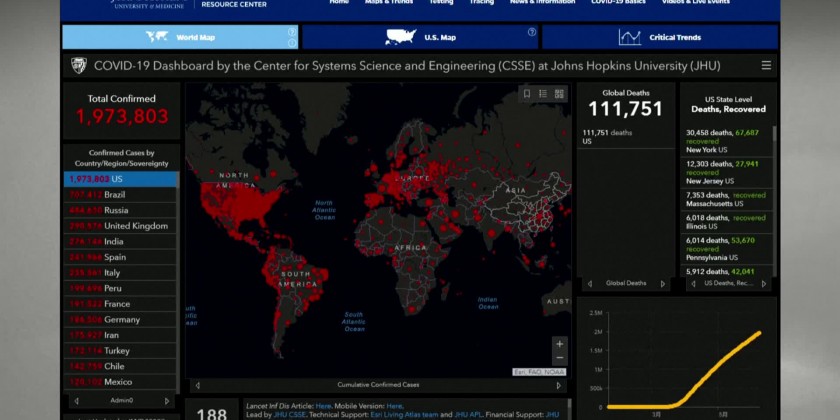Click the JHU shield logo in dashboard header
This screenshot has width=840, height=420.
(x=78, y=66)
